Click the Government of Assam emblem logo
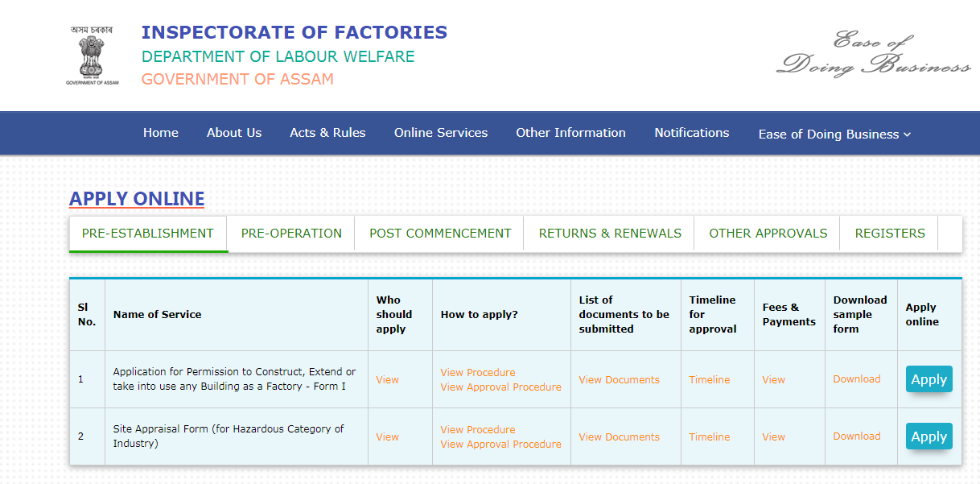980x484 pixels. [92, 52]
